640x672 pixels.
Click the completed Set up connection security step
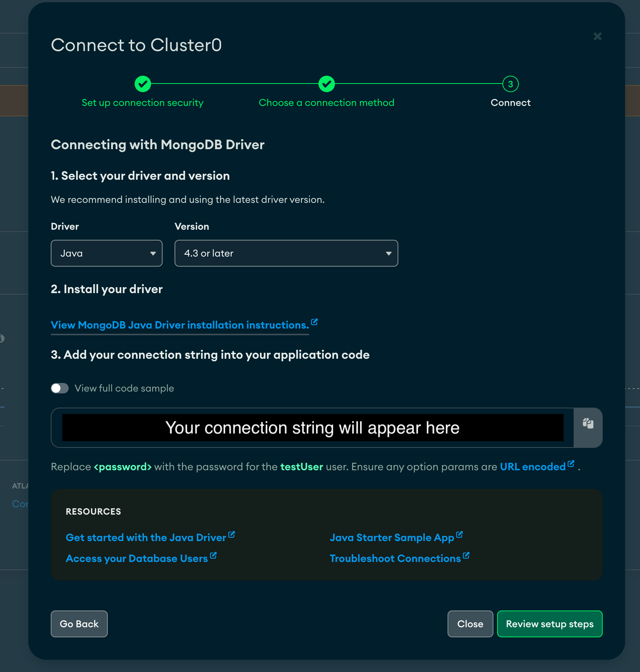(143, 84)
